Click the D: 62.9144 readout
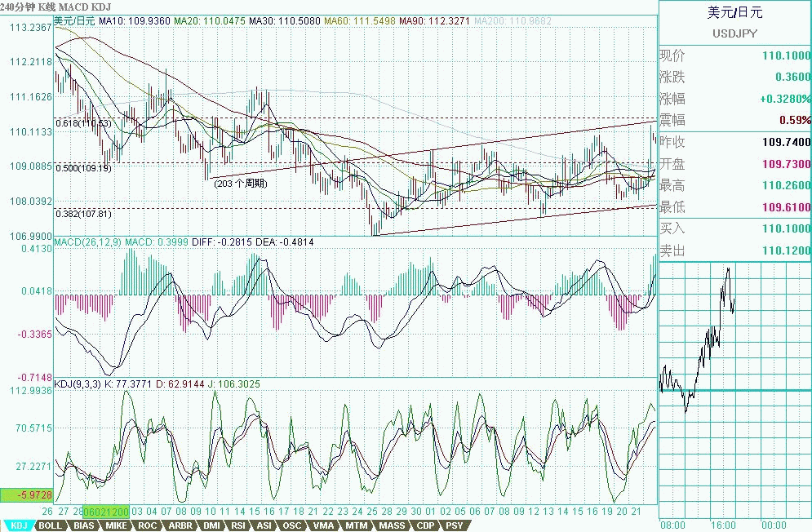The height and width of the screenshot is (532, 812). [180, 383]
